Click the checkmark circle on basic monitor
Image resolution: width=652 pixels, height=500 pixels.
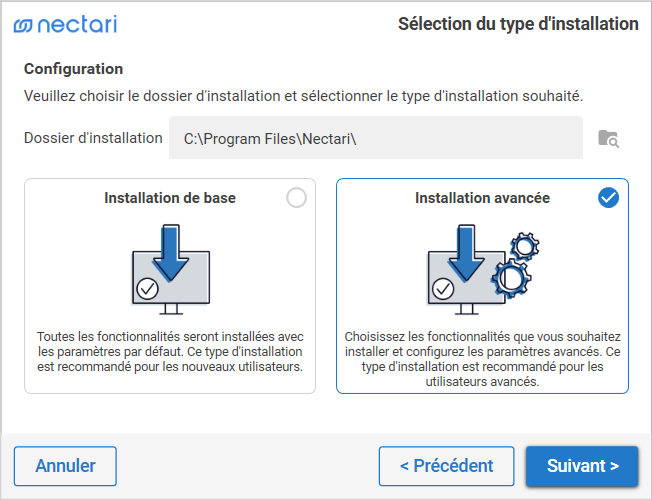pyautogui.click(x=147, y=289)
